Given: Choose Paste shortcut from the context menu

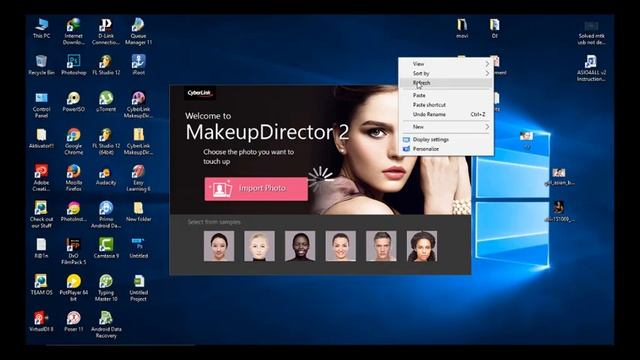Looking at the screenshot, I should pyautogui.click(x=446, y=105).
